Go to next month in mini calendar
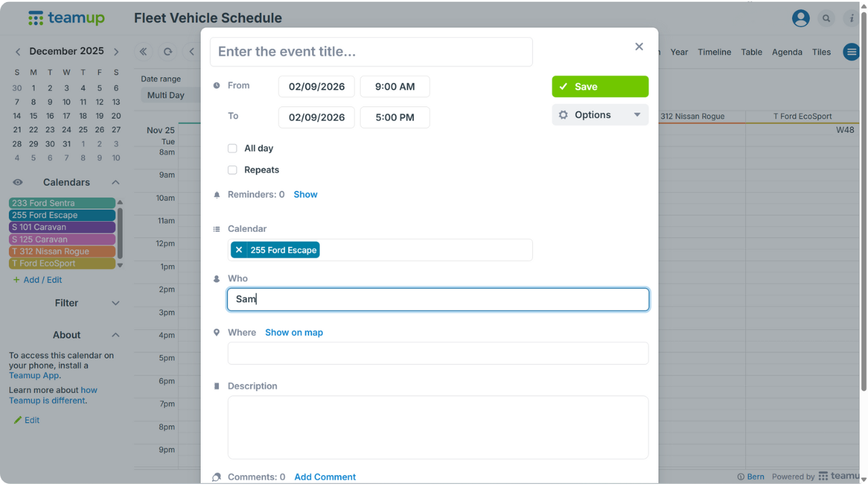 point(116,52)
